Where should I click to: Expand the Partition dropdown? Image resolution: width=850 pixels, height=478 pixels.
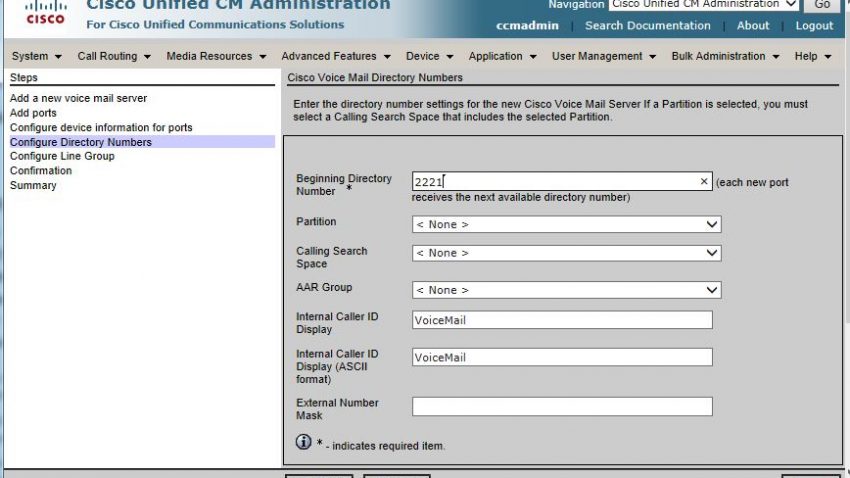coord(566,225)
